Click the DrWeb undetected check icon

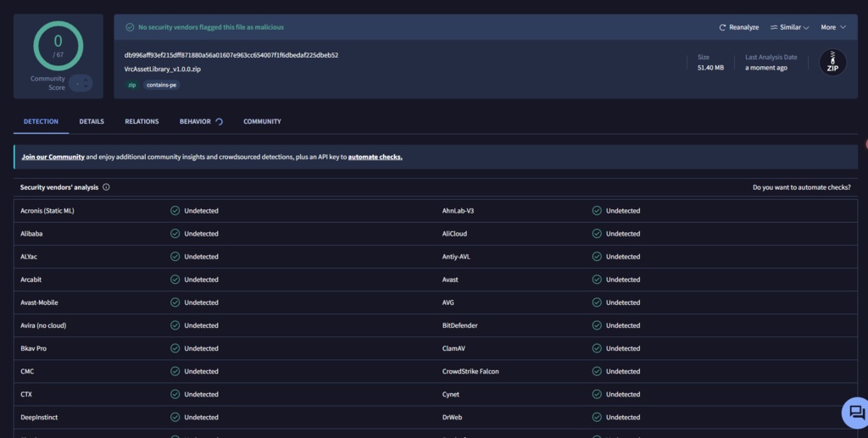pyautogui.click(x=597, y=417)
